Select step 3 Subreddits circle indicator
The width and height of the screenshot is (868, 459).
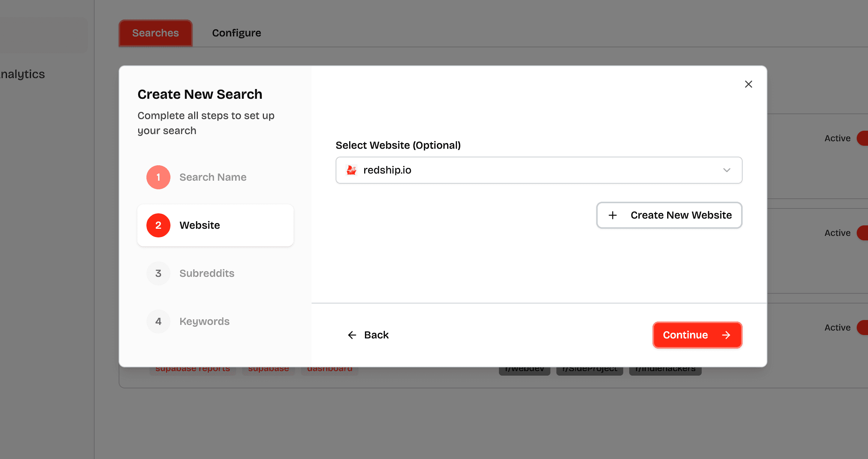click(x=158, y=273)
